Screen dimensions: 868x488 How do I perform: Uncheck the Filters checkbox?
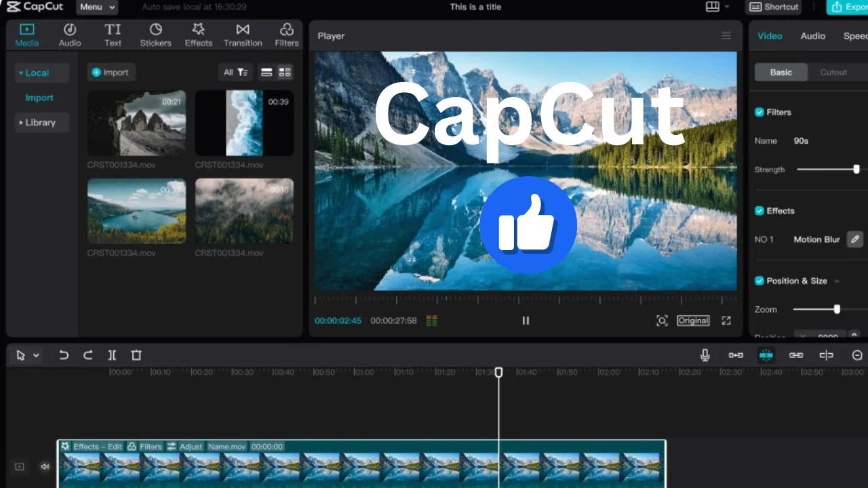[x=759, y=112]
